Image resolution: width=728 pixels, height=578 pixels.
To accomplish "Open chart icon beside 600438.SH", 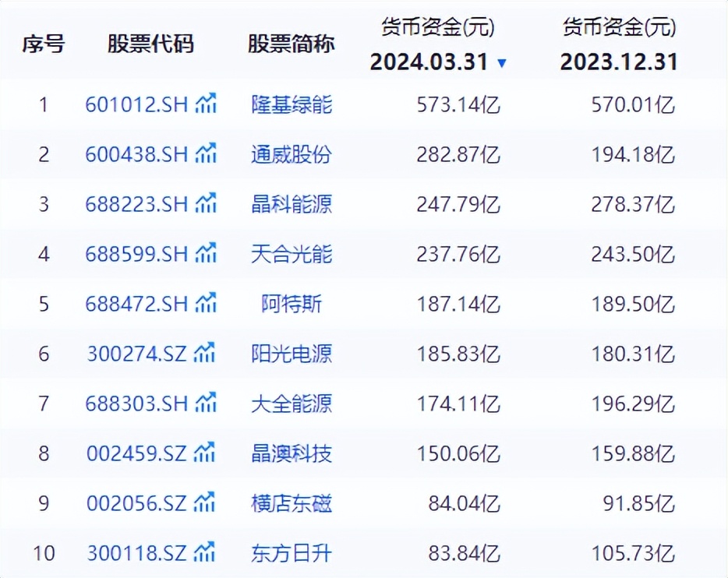I will [206, 153].
